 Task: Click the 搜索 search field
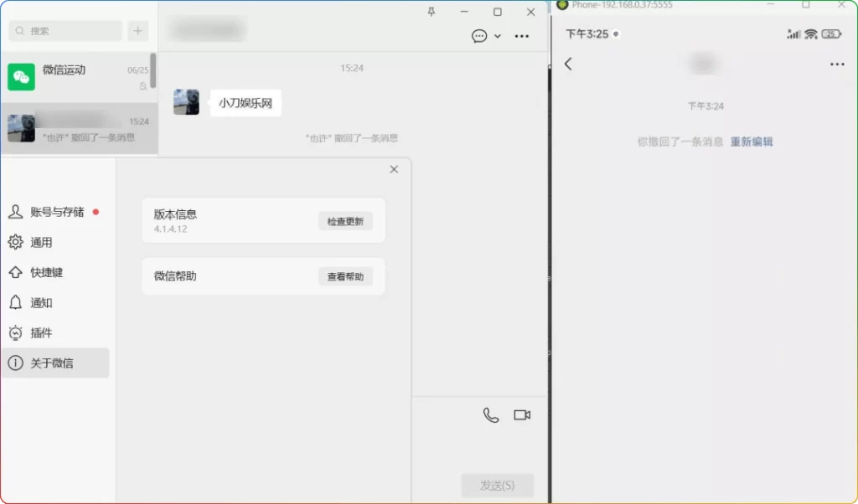(x=65, y=30)
